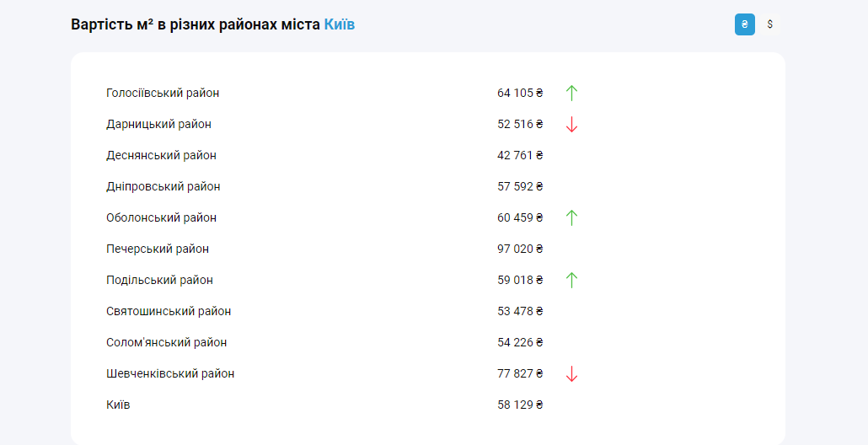
Task: Click the 42 761 ₴ Деснянський price
Action: pyautogui.click(x=520, y=155)
